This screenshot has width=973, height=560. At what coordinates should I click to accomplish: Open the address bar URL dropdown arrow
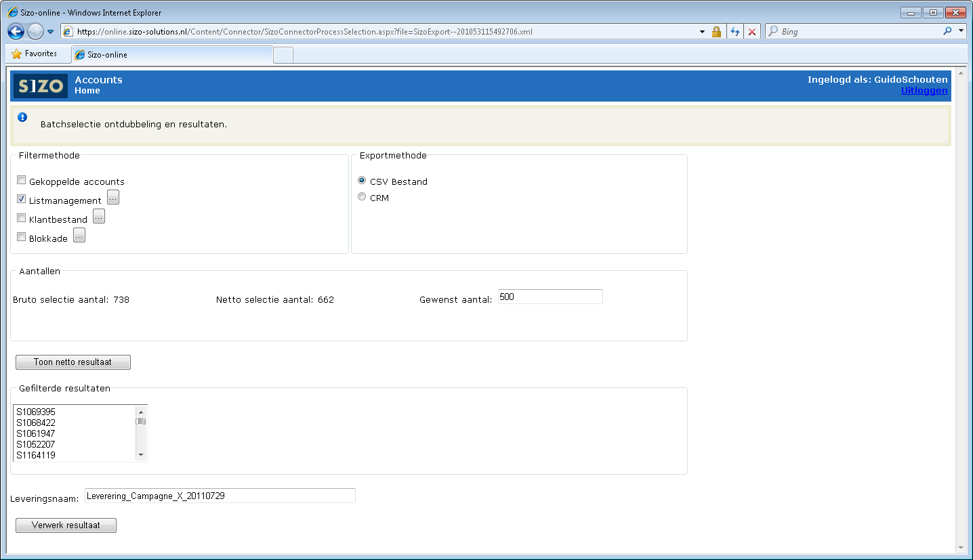[702, 32]
